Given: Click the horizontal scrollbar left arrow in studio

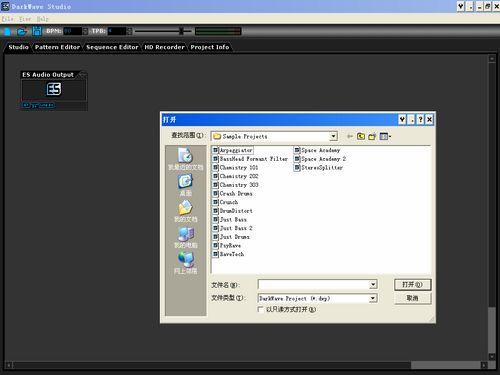Looking at the screenshot, I should click(9, 365).
